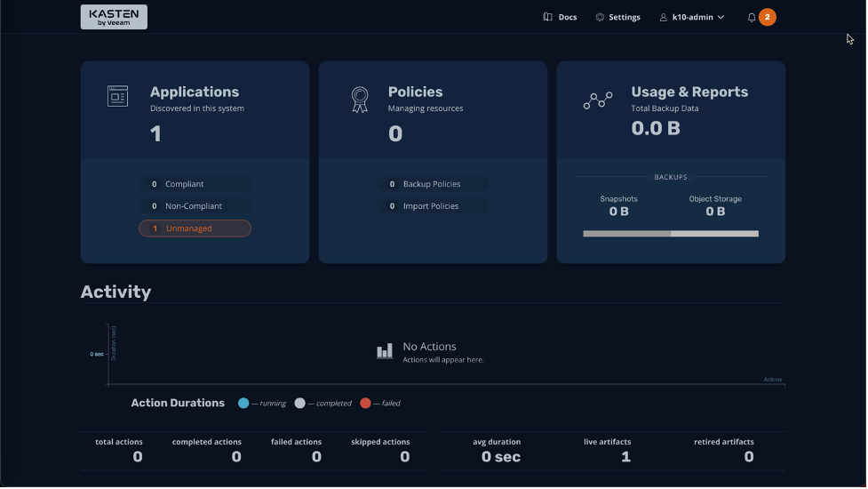Image resolution: width=868 pixels, height=489 pixels.
Task: Click 'Discovered in this system' subtitle
Action: (x=197, y=108)
